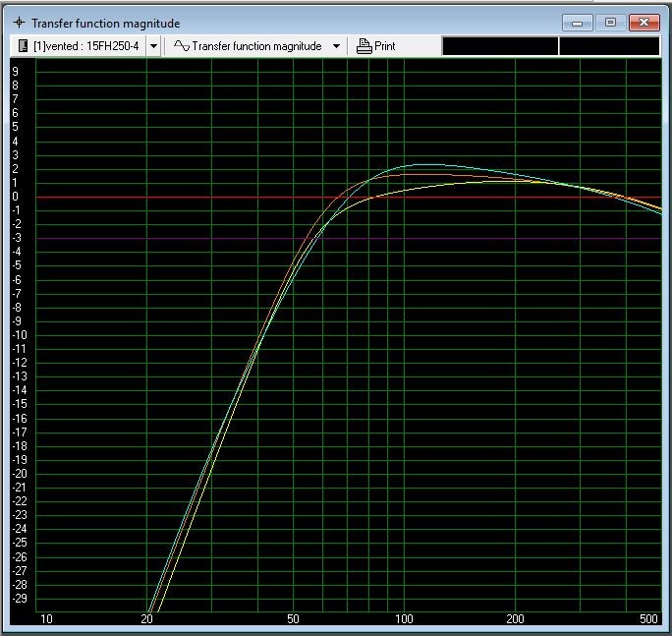Open the Transfer function magnitude graph type menu

coord(256,46)
